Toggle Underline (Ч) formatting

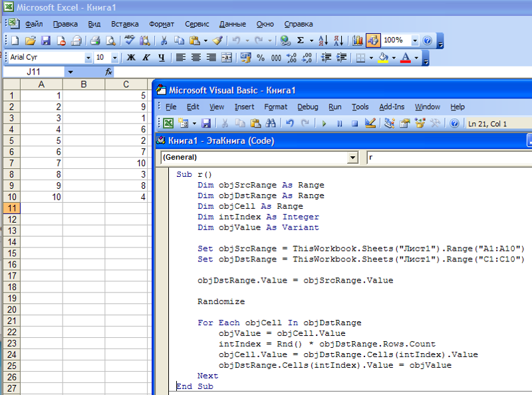pos(162,58)
